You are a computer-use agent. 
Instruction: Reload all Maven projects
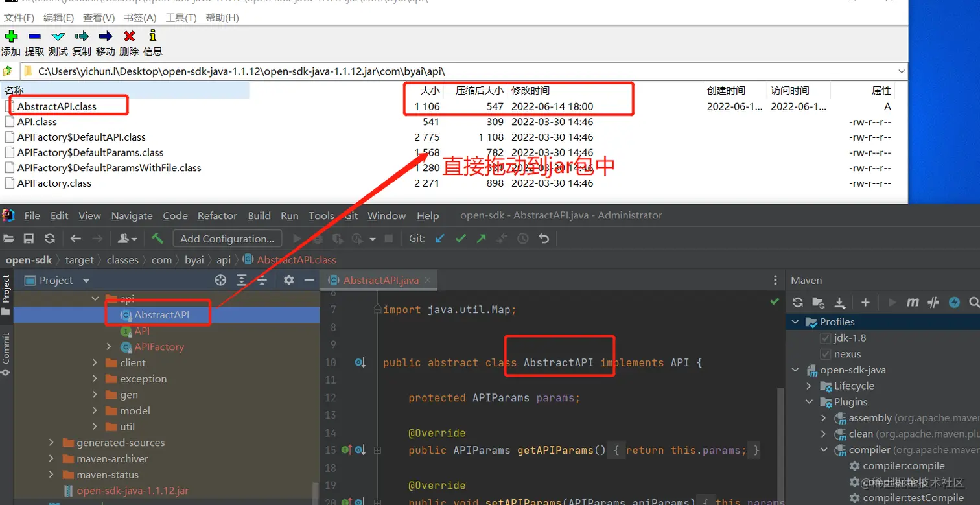coord(798,302)
